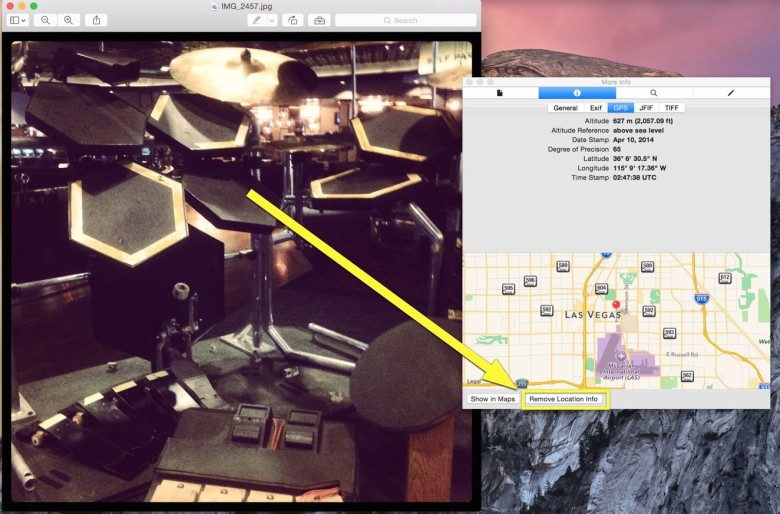Open the General Info document icon tab
This screenshot has width=780, height=514.
pos(500,93)
